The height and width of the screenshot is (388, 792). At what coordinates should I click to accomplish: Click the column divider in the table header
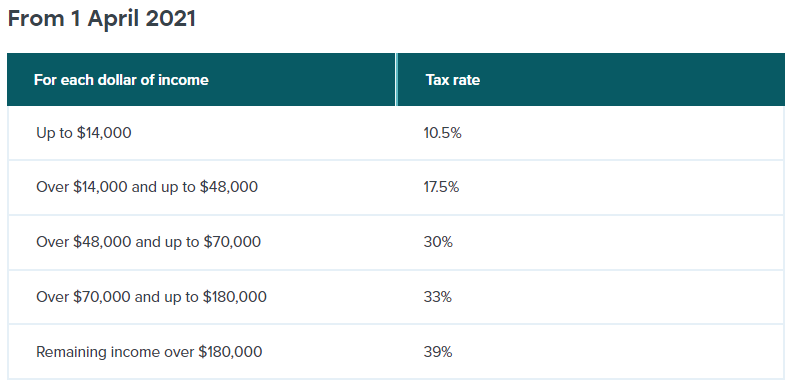[x=397, y=79]
